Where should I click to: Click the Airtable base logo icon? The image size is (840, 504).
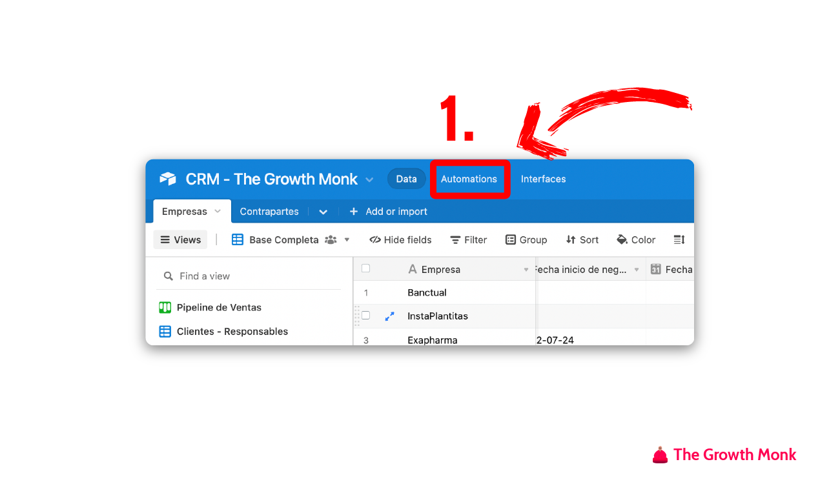168,179
